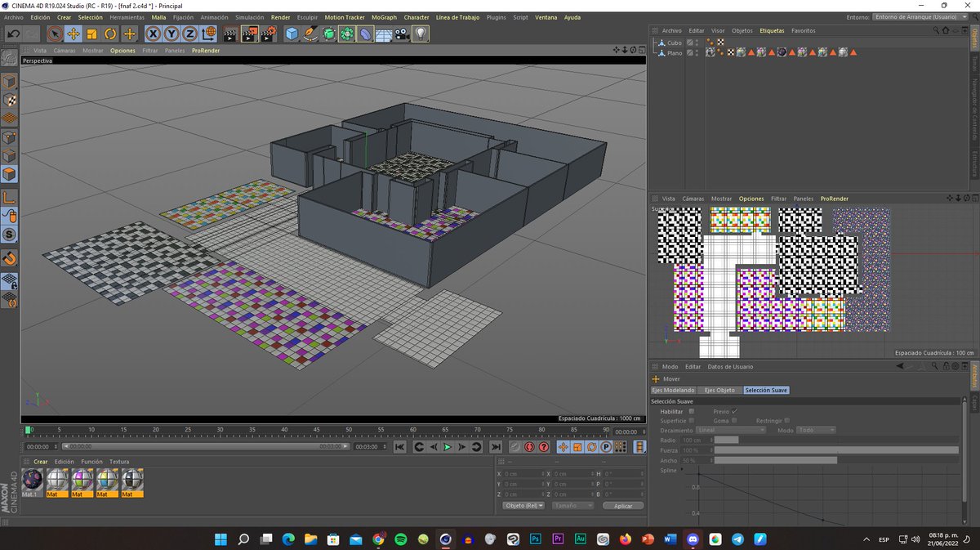Toggle the X axis lock
980x550 pixels.
(x=153, y=34)
